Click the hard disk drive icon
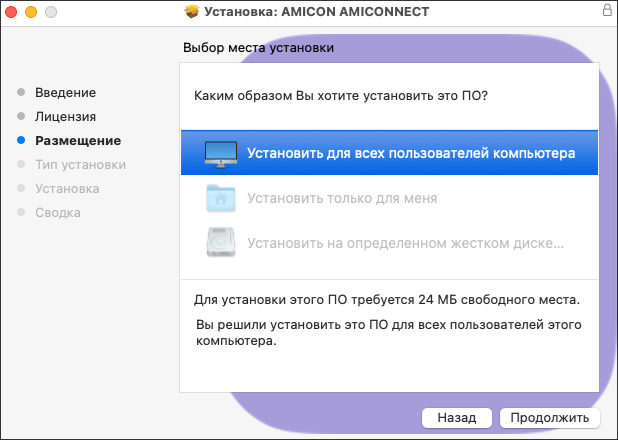 pyautogui.click(x=220, y=242)
